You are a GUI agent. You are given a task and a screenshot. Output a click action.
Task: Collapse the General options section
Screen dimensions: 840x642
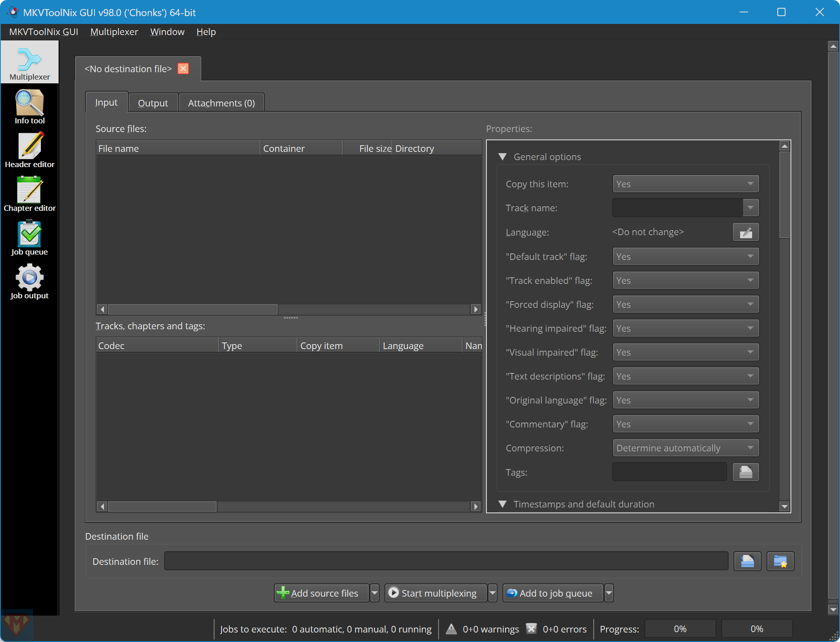coord(503,157)
